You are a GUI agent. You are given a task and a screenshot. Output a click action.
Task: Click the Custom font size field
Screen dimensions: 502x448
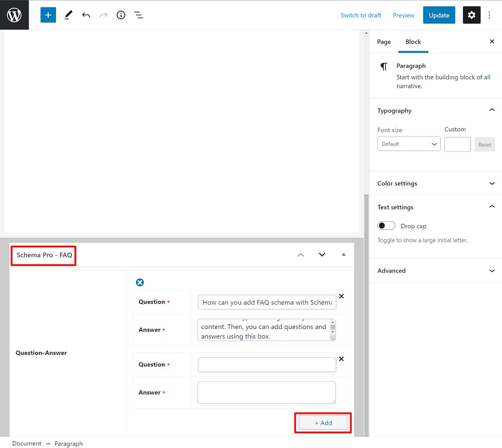coord(457,144)
